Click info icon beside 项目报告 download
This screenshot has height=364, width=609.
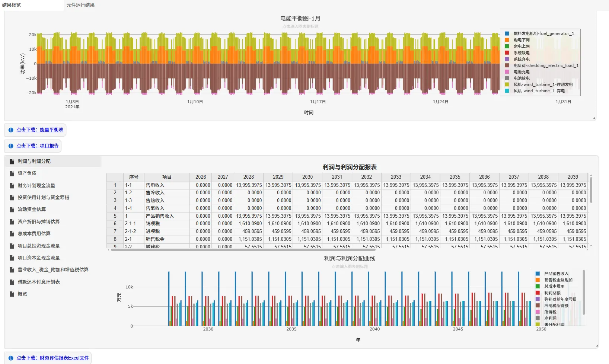[x=11, y=146]
